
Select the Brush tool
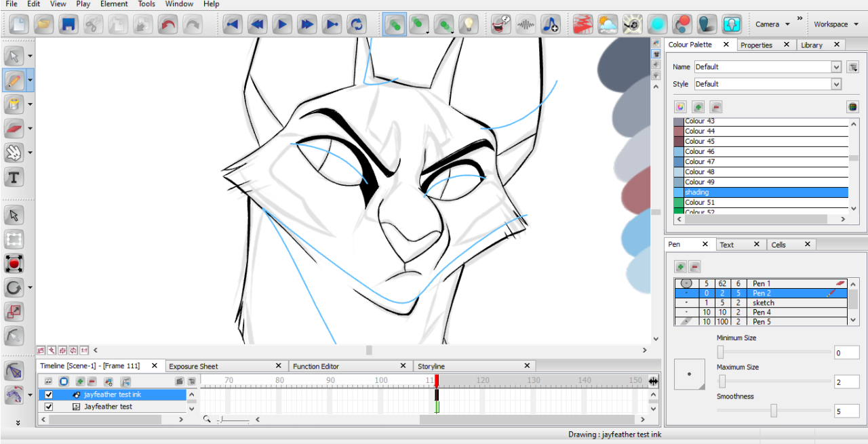pyautogui.click(x=14, y=80)
